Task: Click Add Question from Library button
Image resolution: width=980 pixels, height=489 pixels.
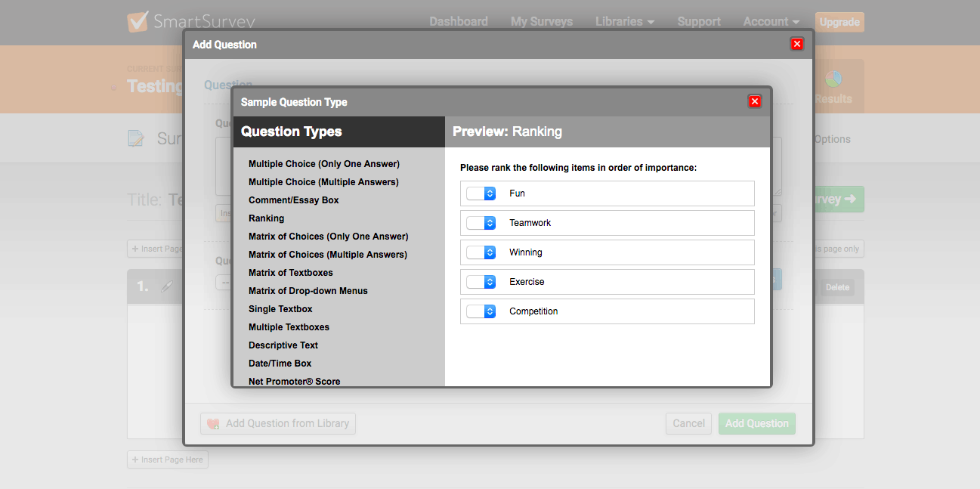Action: point(278,424)
